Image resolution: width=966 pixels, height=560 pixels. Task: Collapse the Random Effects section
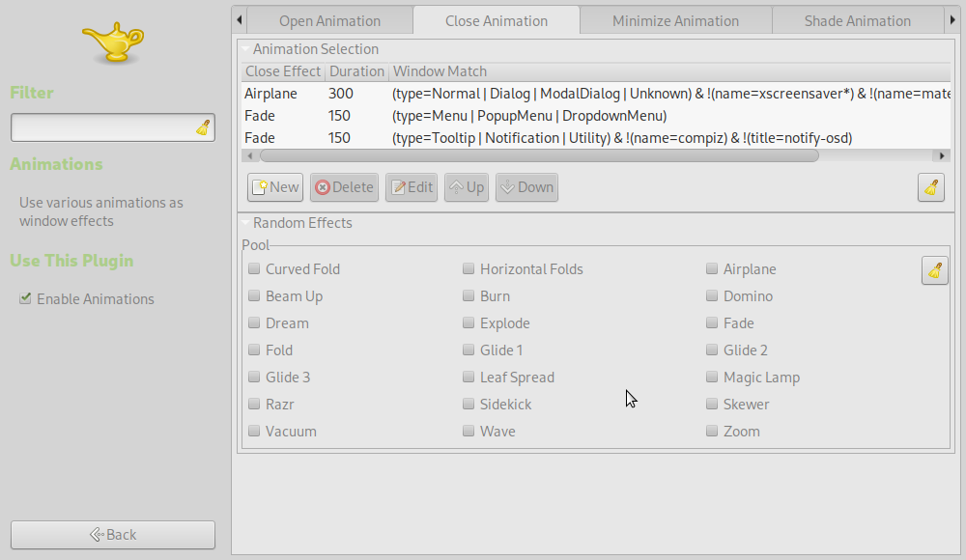245,223
